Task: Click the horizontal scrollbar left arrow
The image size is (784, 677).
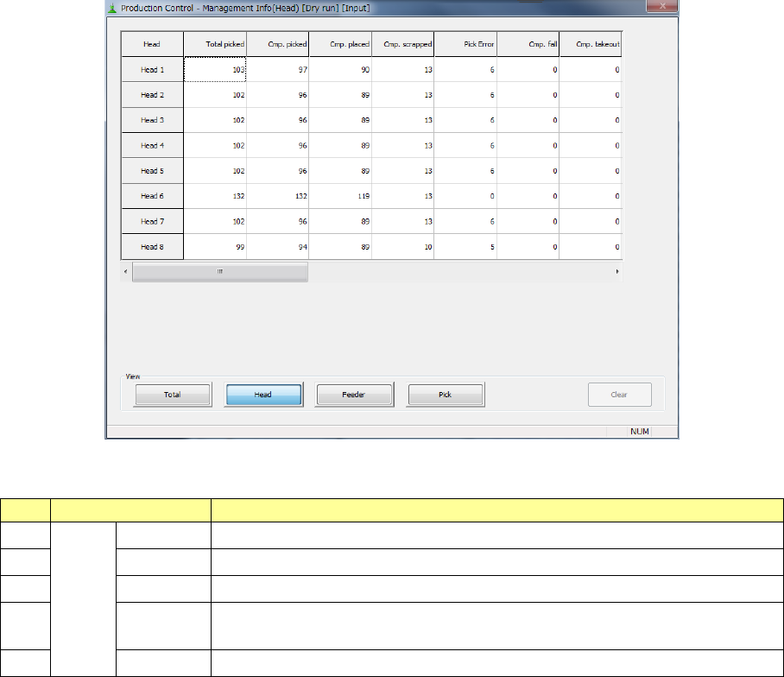Action: coord(125,271)
